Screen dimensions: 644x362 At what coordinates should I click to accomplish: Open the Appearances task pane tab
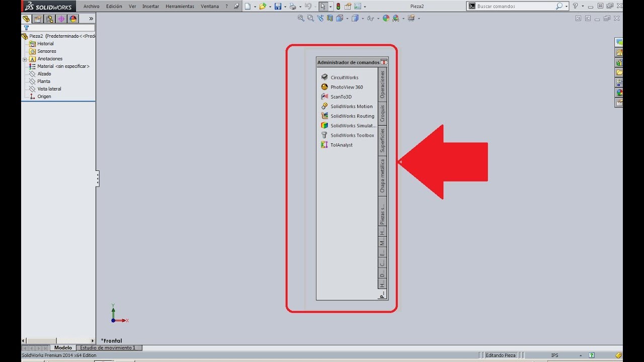pyautogui.click(x=619, y=93)
